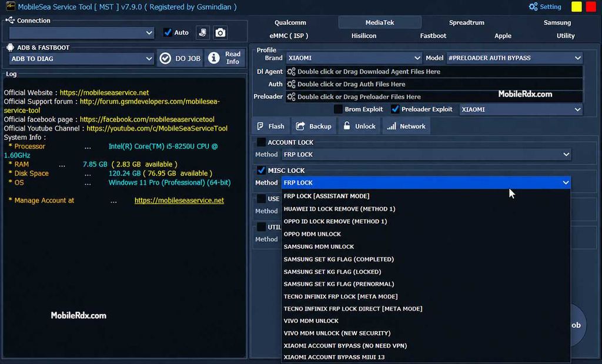Image resolution: width=602 pixels, height=364 pixels.
Task: Select VIVO MDM UNLOCK (NEW SECURITY)
Action: point(426,333)
